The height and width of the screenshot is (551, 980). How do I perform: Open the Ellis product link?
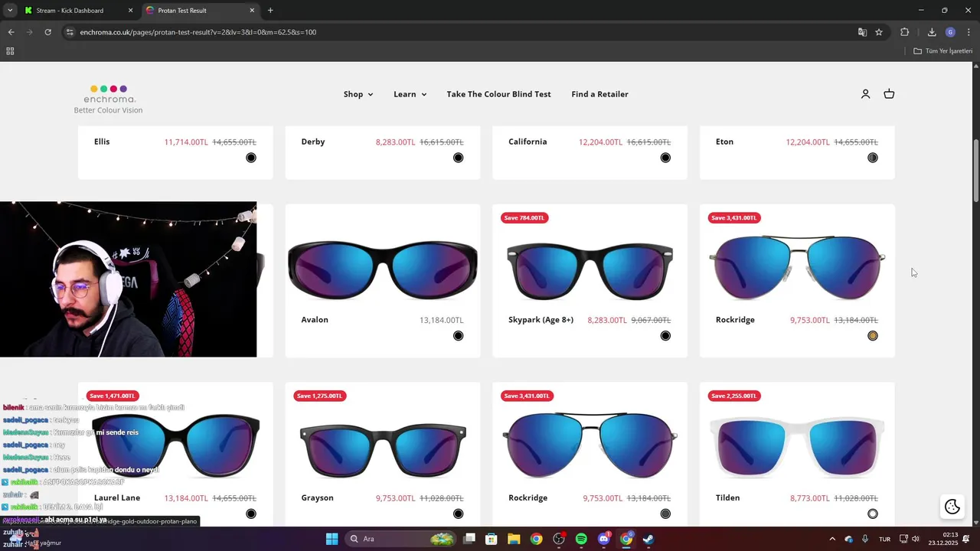(102, 142)
